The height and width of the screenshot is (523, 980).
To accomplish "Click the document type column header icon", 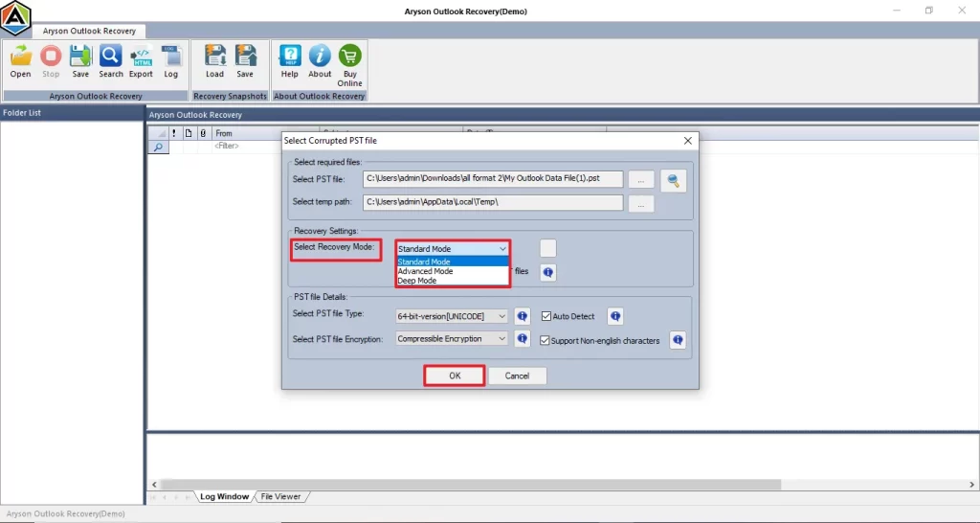I will pyautogui.click(x=189, y=133).
